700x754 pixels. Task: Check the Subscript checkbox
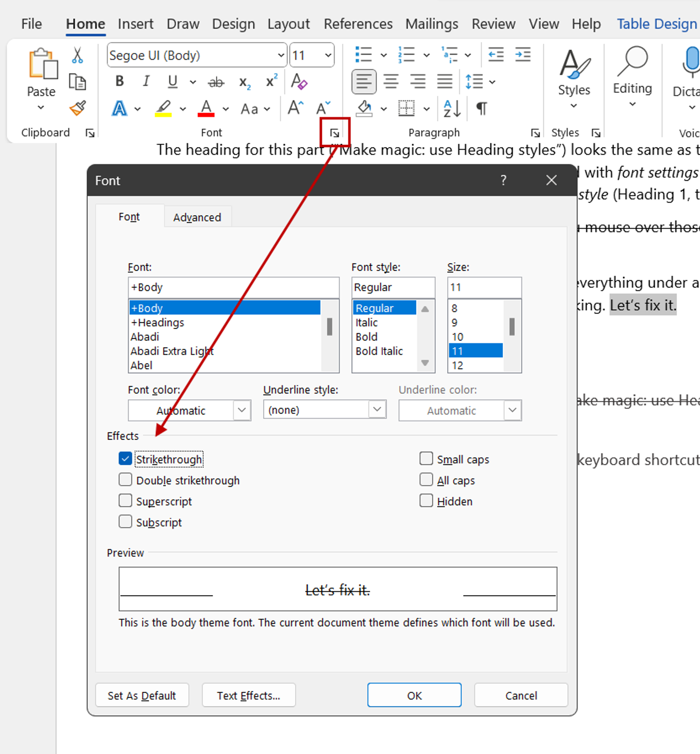(x=125, y=522)
